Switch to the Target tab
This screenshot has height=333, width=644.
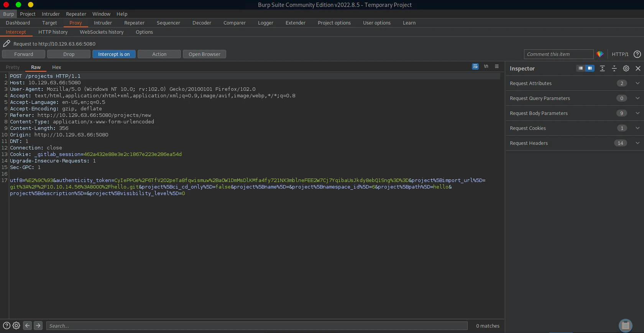(49, 23)
